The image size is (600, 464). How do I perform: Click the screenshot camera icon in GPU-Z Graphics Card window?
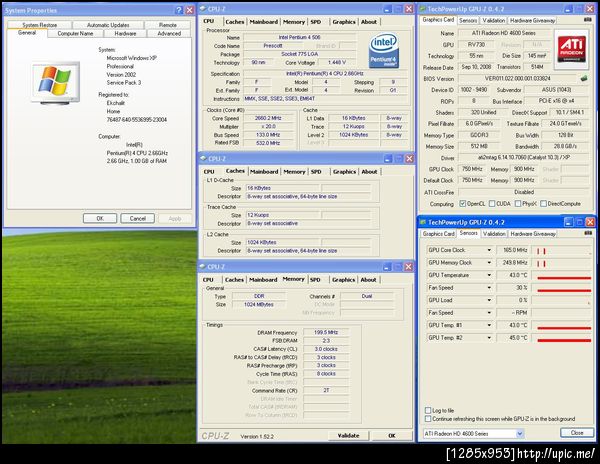point(588,20)
